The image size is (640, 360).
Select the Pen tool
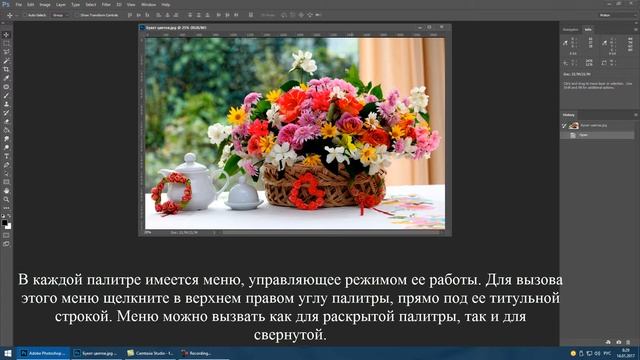coord(6,165)
